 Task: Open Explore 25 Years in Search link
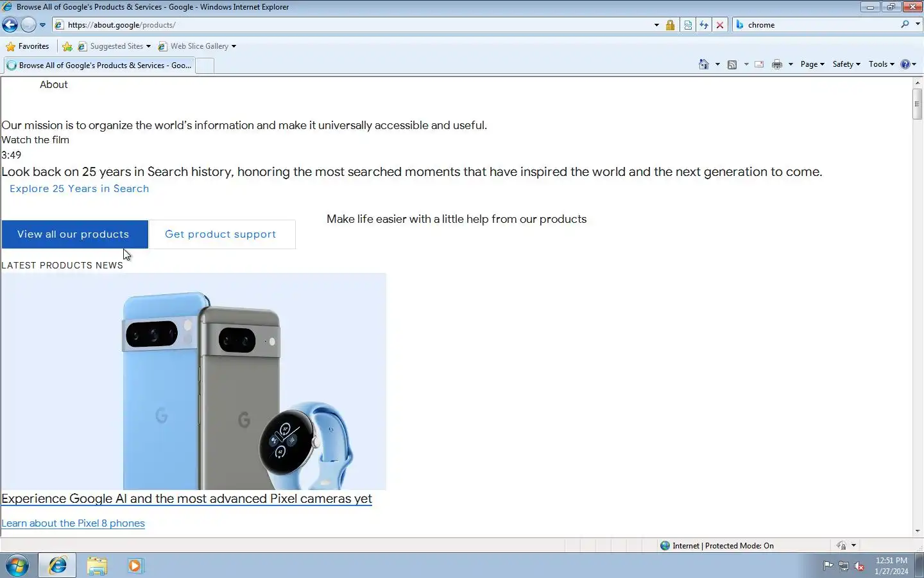pyautogui.click(x=79, y=189)
